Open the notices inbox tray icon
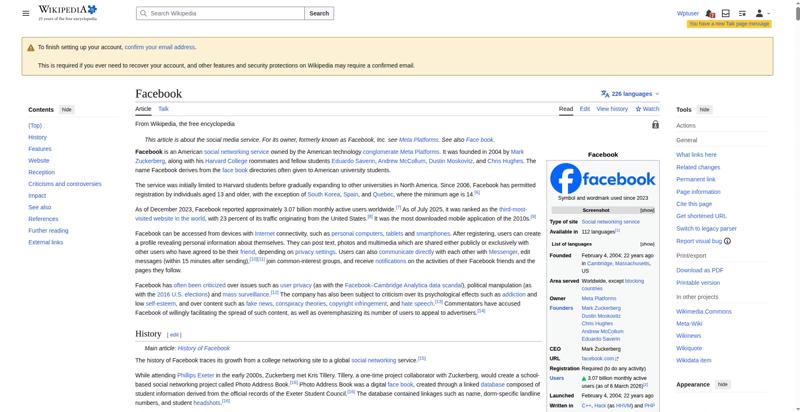This screenshot has height=412, width=800. coord(726,13)
